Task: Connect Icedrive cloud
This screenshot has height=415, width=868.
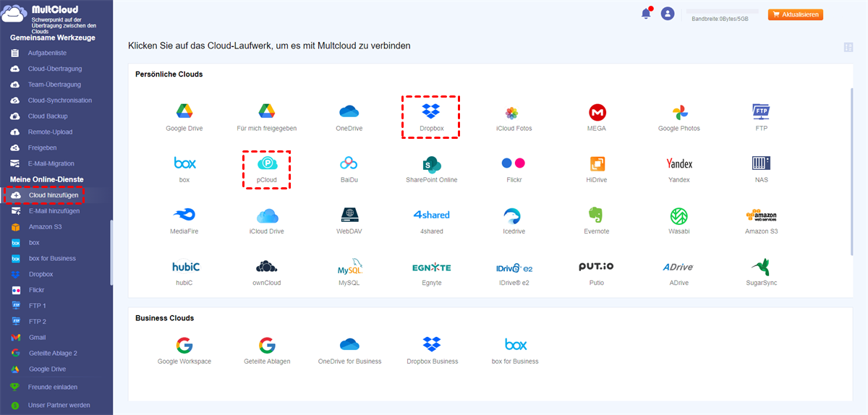Action: pos(514,221)
